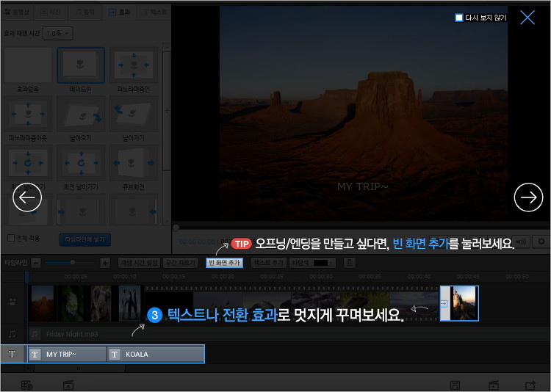Image resolution: width=551 pixels, height=392 pixels.
Task: Select the KOALA text clip
Action: pos(155,354)
